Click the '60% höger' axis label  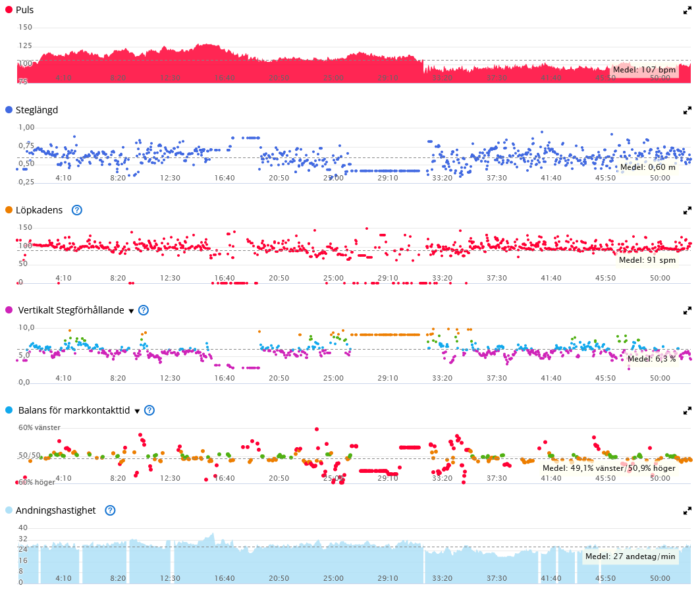(x=37, y=482)
